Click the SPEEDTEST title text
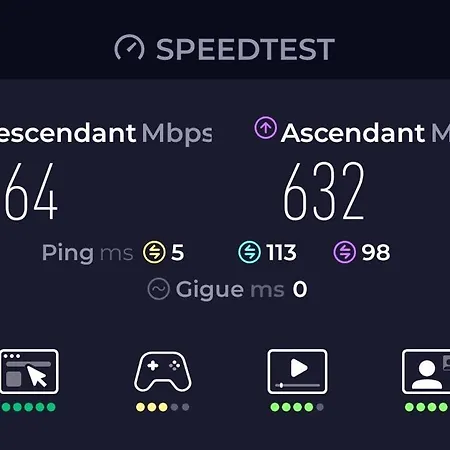Screen dimensions: 450x450 245,49
